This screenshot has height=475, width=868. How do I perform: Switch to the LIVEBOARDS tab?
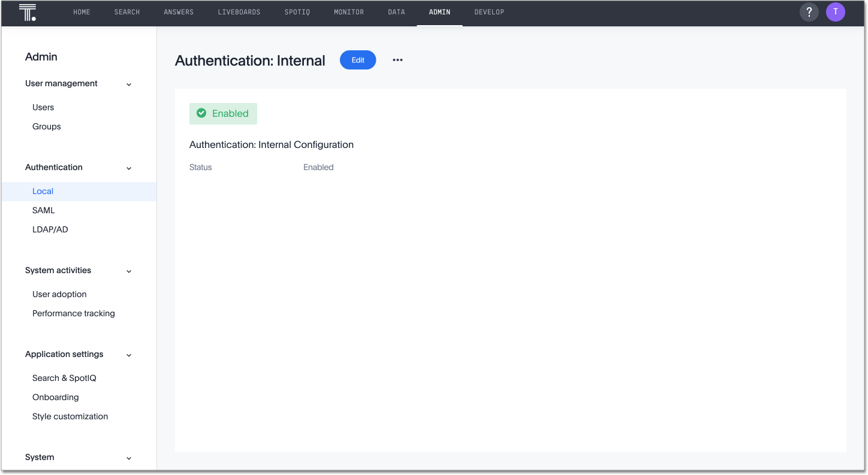[x=239, y=12]
